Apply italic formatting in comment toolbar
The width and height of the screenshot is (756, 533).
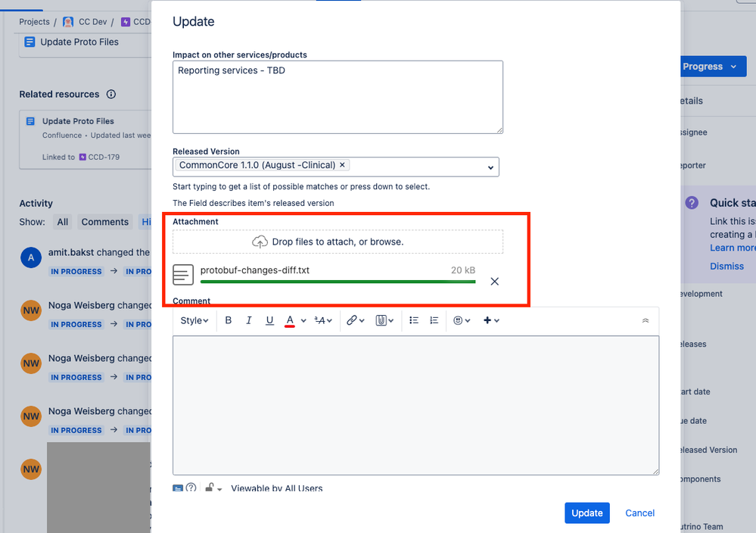[x=249, y=320]
